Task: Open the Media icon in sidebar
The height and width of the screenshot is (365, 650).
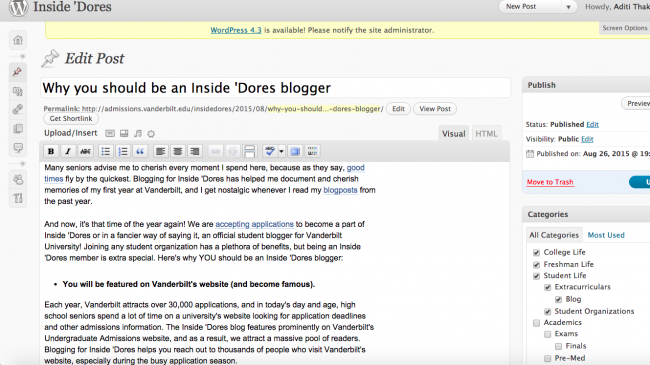Action: (x=18, y=91)
